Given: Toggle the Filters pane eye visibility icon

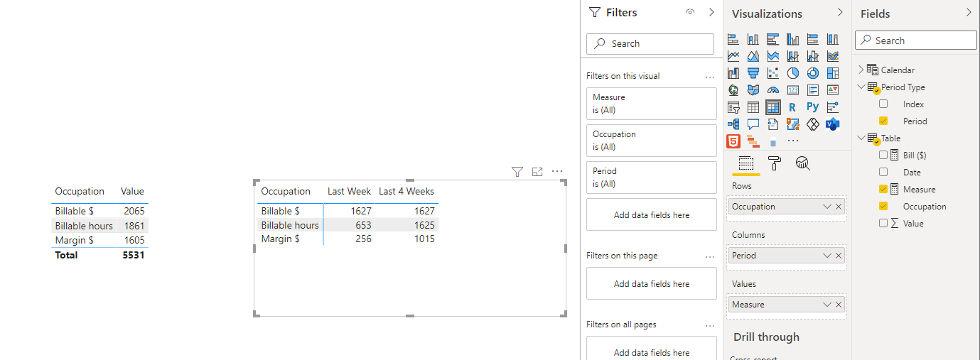Looking at the screenshot, I should (690, 13).
